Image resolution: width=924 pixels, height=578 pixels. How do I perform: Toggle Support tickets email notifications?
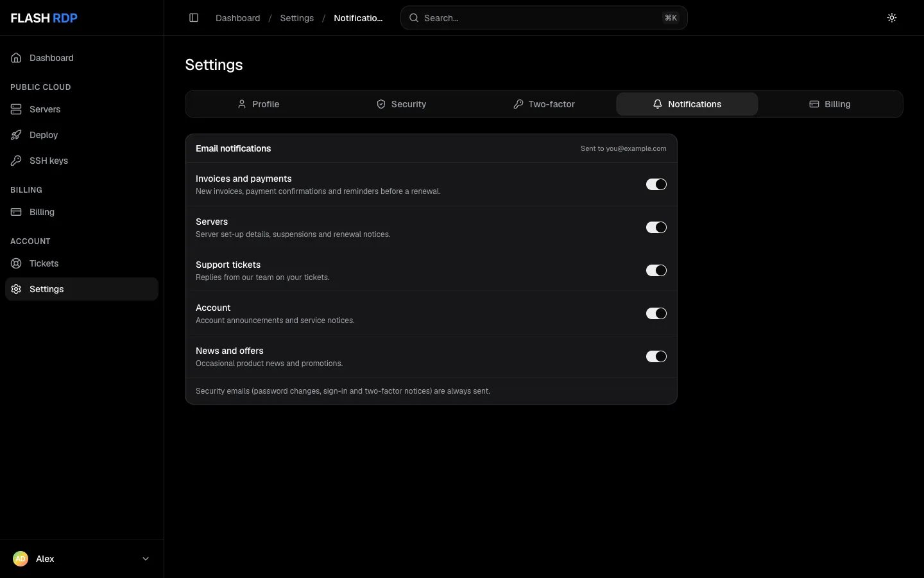click(x=656, y=270)
